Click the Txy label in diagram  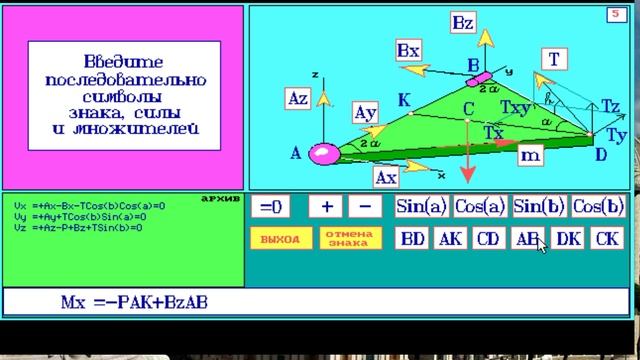click(x=516, y=107)
